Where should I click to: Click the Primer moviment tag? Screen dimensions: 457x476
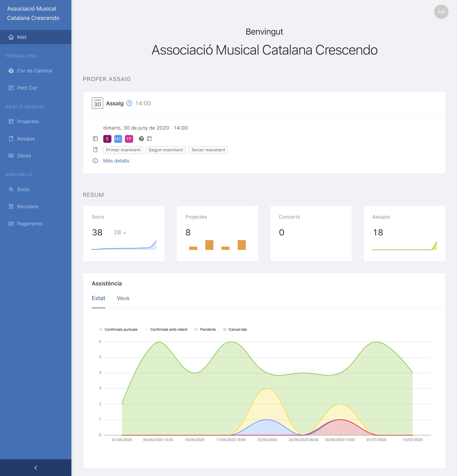[123, 150]
